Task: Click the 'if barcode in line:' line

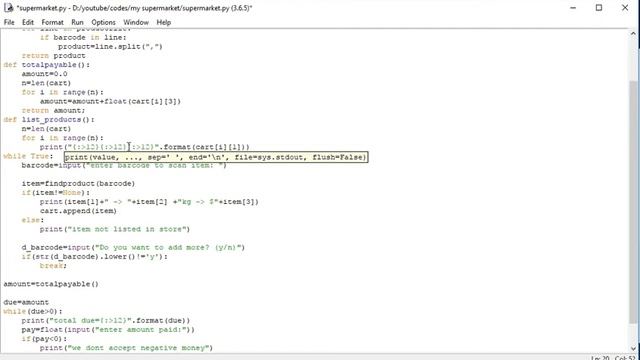Action: [83, 38]
